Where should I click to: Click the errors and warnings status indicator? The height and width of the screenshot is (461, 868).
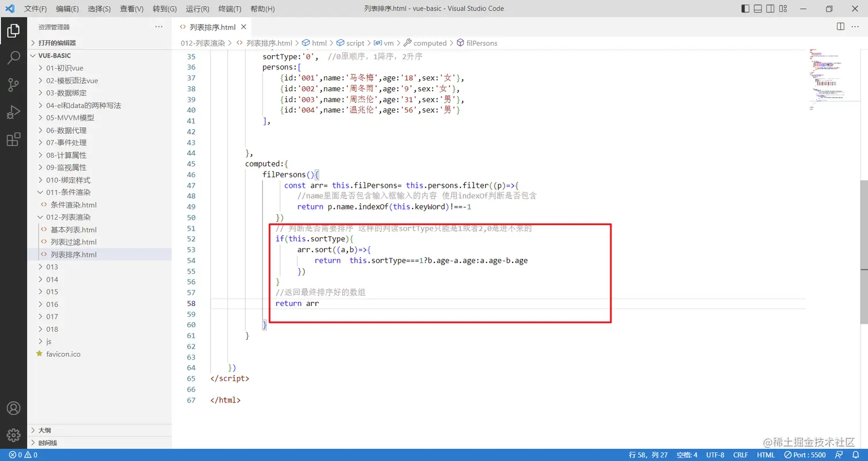(x=23, y=455)
